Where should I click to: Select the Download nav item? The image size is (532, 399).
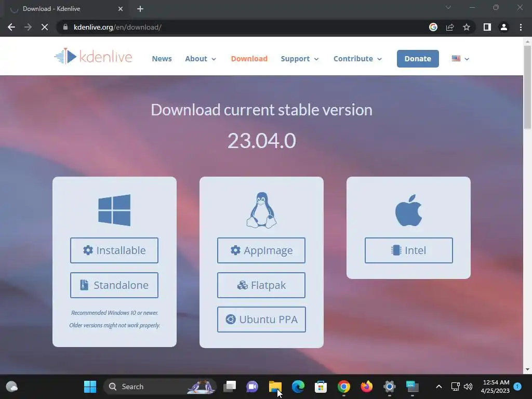pyautogui.click(x=249, y=59)
